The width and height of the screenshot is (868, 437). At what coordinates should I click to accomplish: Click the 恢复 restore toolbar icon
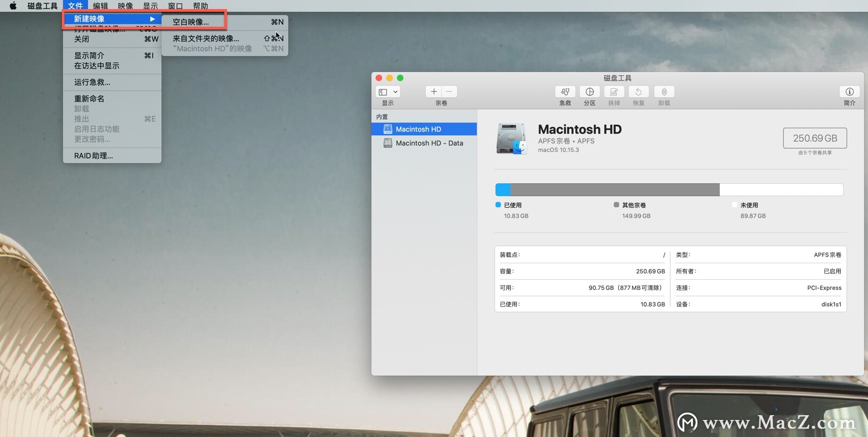click(638, 92)
